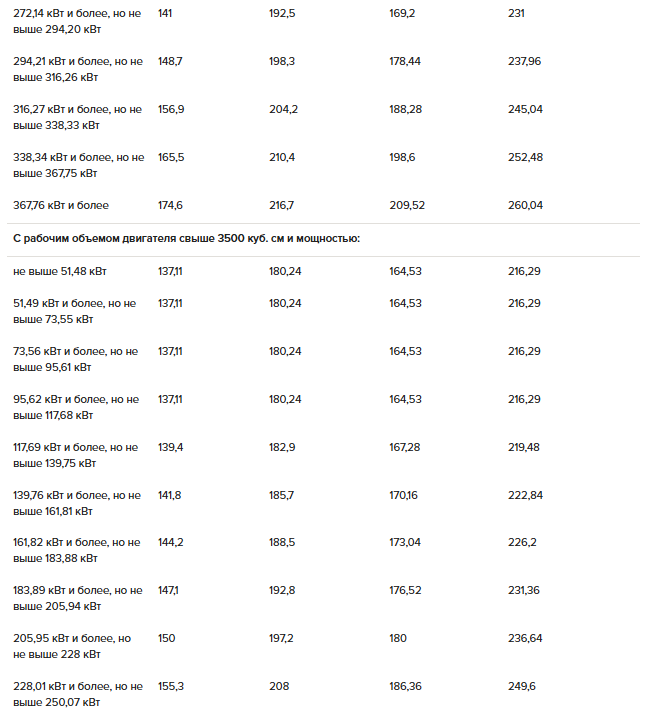Click the section header about engines over 3500 cc

(186, 239)
